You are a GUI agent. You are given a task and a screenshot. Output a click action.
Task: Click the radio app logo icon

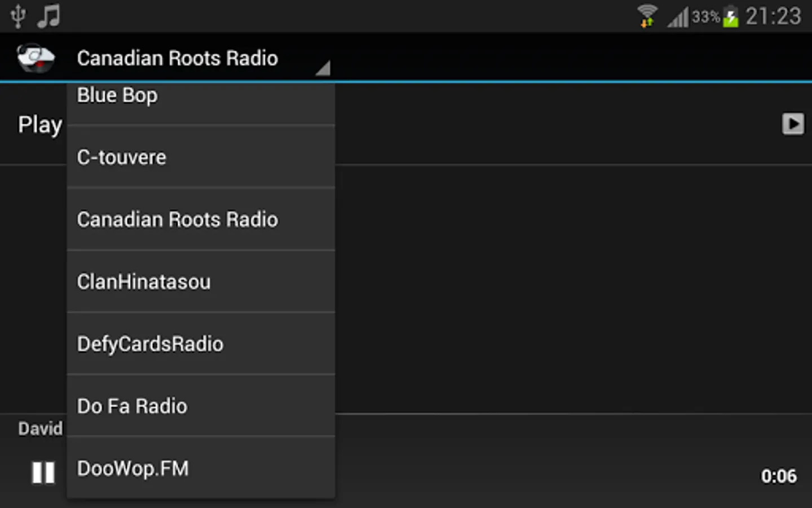[x=36, y=58]
